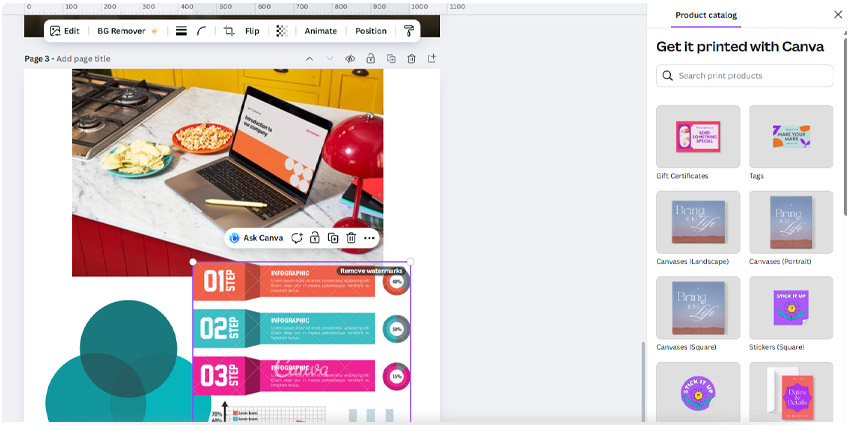Open the Edit image option
The height and width of the screenshot is (431, 850).
click(65, 31)
